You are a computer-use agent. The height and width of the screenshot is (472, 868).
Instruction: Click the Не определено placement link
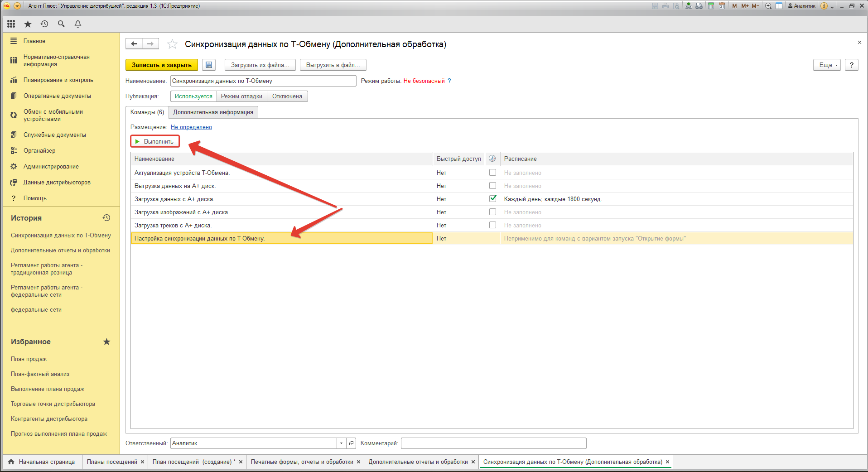(191, 127)
